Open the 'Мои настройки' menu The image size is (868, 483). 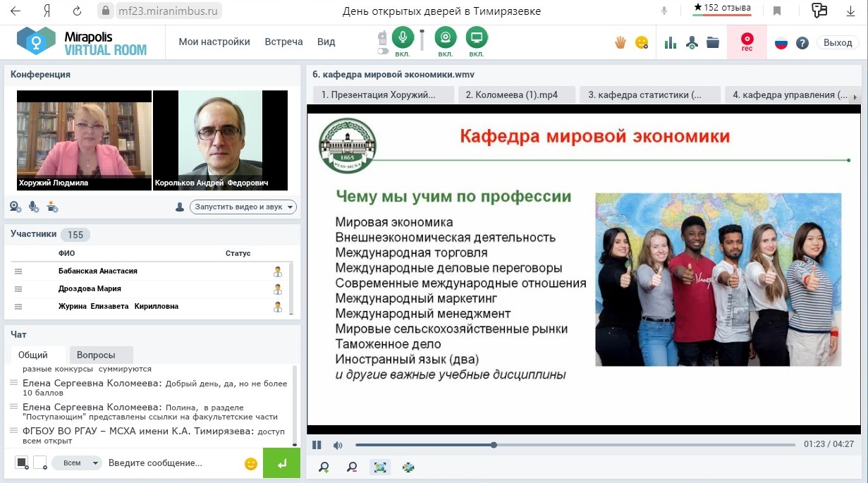[214, 42]
